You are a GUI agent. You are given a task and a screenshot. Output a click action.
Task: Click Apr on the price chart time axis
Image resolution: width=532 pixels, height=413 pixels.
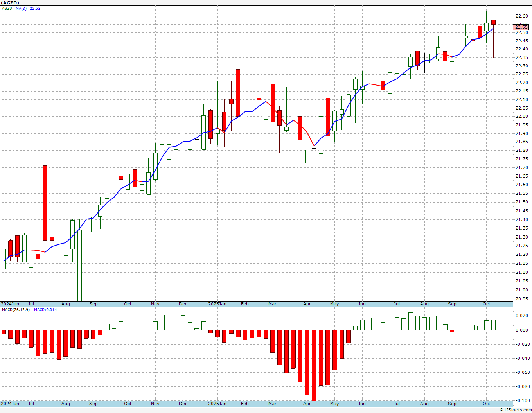[x=307, y=304]
